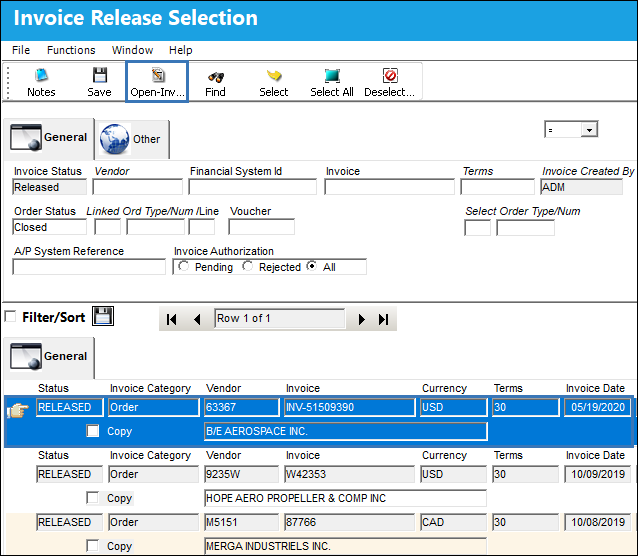638x556 pixels.
Task: Jump to last row navigation arrow
Action: tap(384, 319)
